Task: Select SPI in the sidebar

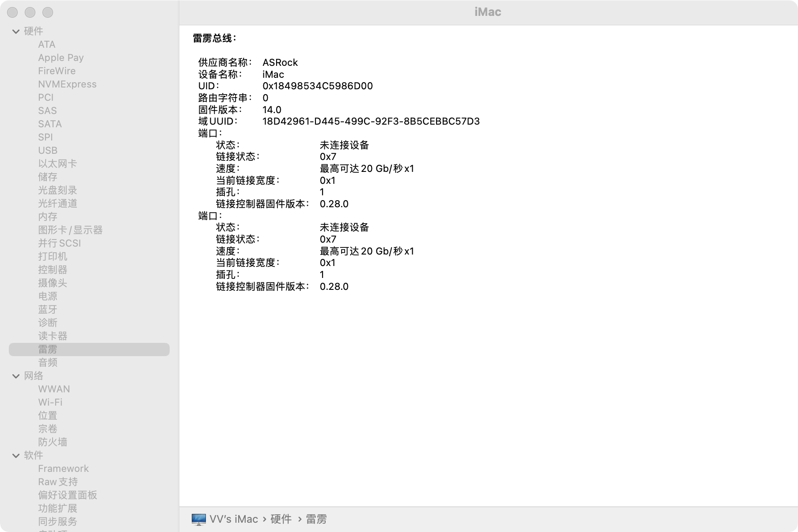Action: click(x=45, y=137)
